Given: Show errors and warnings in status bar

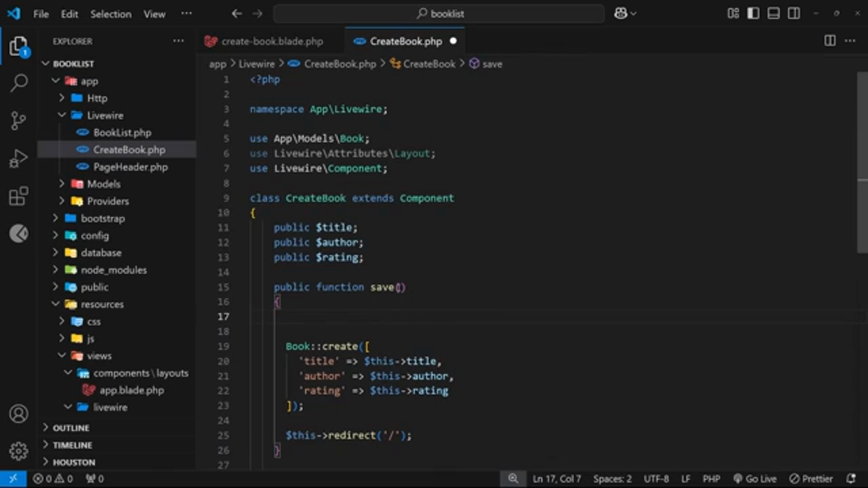Looking at the screenshot, I should pyautogui.click(x=54, y=479).
